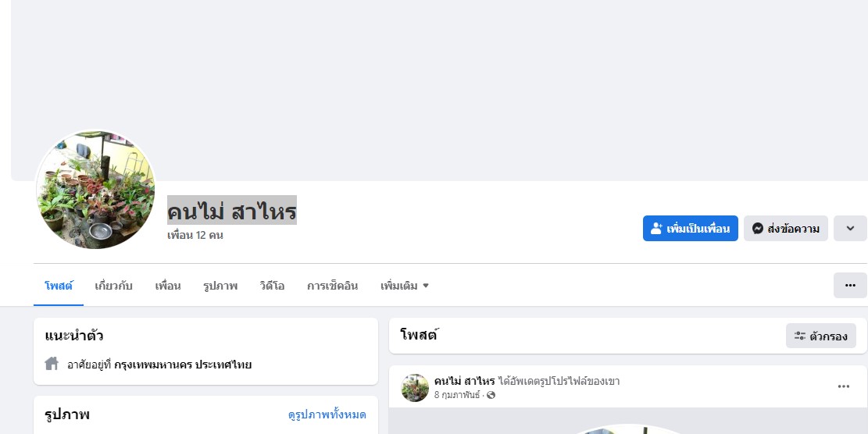
Task: Click the home icon beside lives-in info
Action: click(x=52, y=364)
